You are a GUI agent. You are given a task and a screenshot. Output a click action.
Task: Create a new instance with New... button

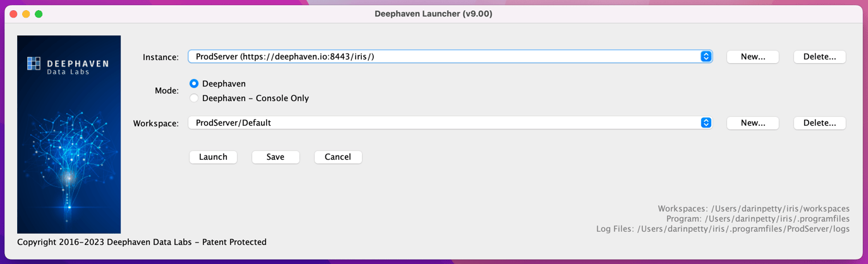pos(752,57)
